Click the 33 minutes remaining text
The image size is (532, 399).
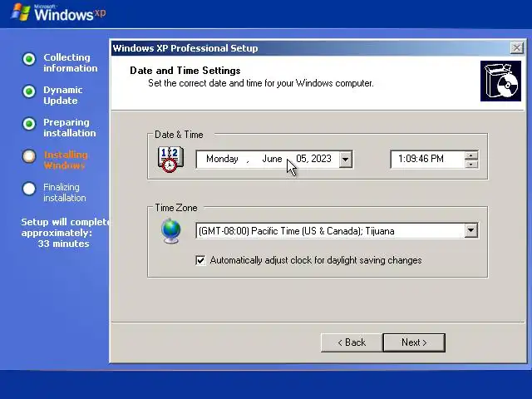pos(63,244)
